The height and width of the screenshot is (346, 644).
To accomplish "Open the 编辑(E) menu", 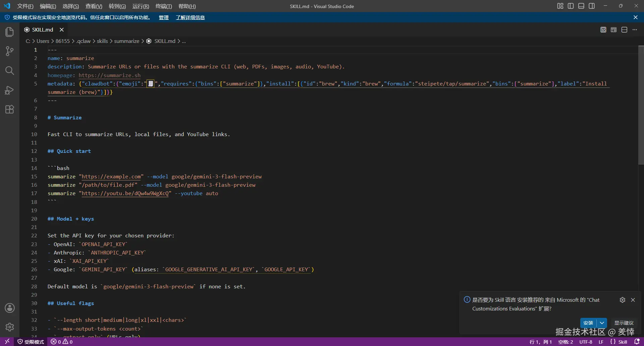I will pos(48,6).
